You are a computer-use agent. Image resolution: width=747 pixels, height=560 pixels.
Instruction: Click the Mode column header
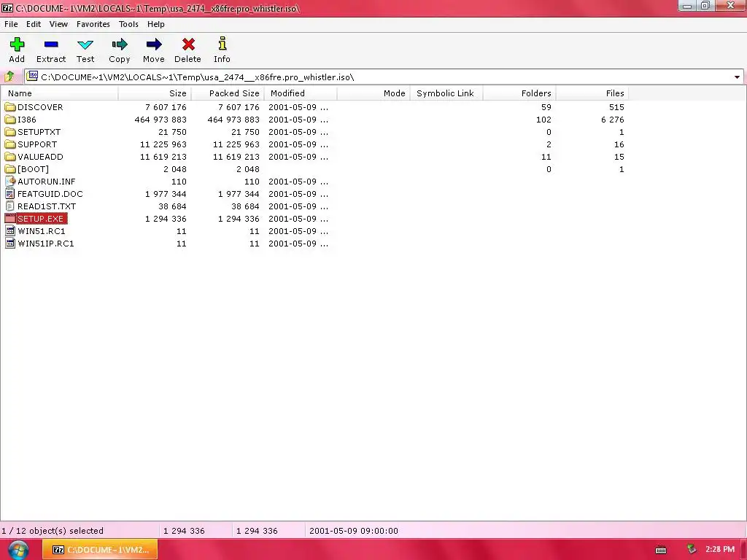pos(373,93)
